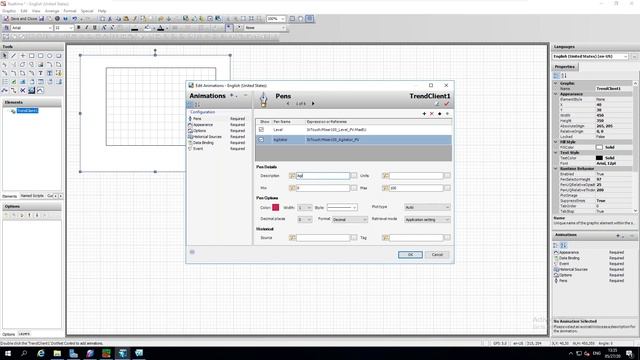Toggle Show checkbox for Agitator pen

click(x=261, y=140)
